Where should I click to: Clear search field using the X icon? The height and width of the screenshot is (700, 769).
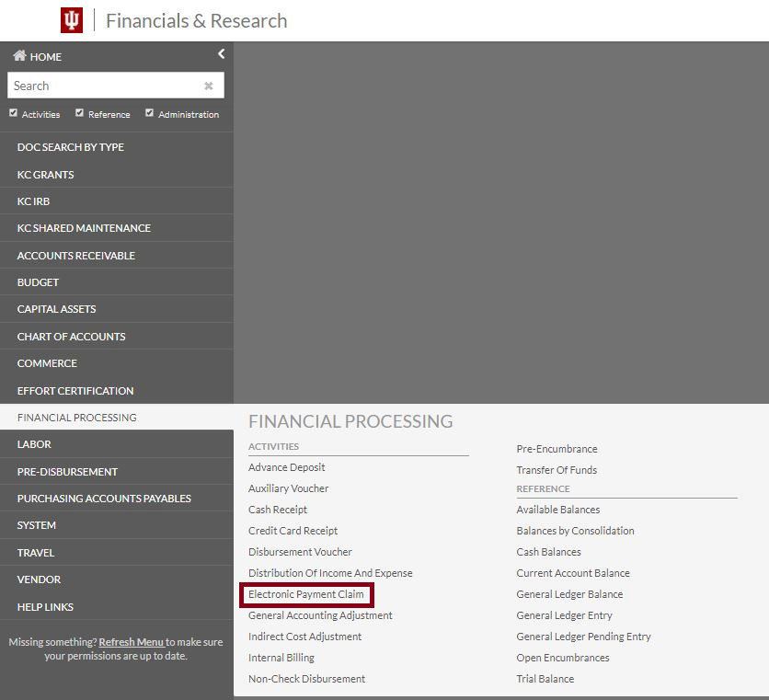point(209,86)
